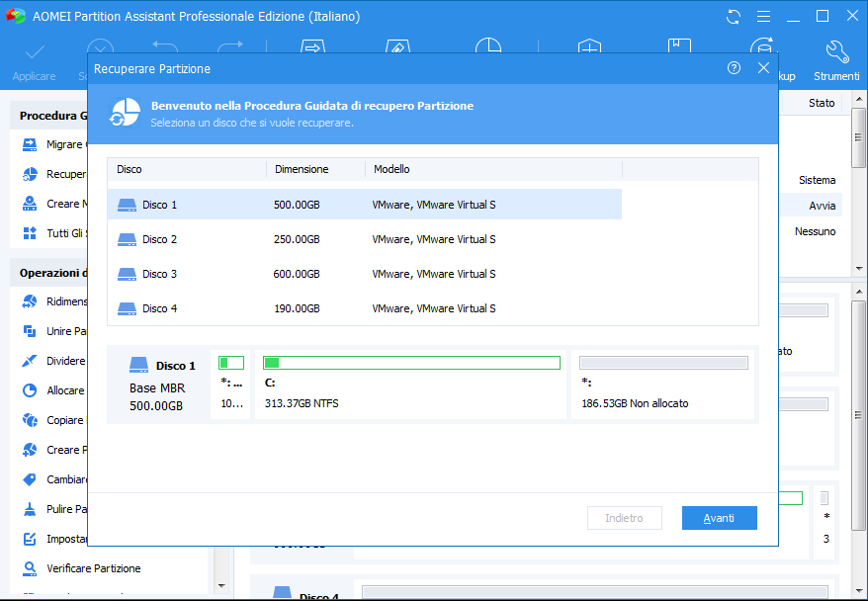
Task: Click the Impostare partition icon
Action: tap(30, 539)
